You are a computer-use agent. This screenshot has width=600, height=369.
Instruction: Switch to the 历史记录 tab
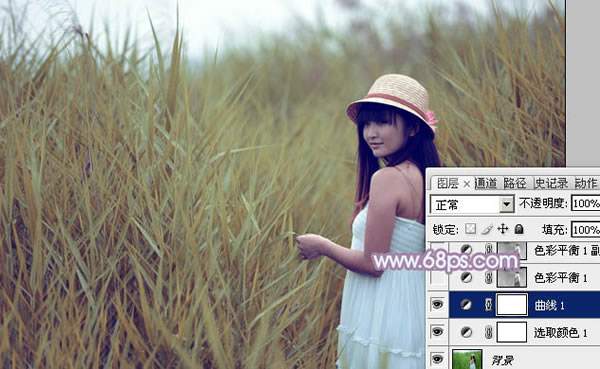tap(551, 183)
